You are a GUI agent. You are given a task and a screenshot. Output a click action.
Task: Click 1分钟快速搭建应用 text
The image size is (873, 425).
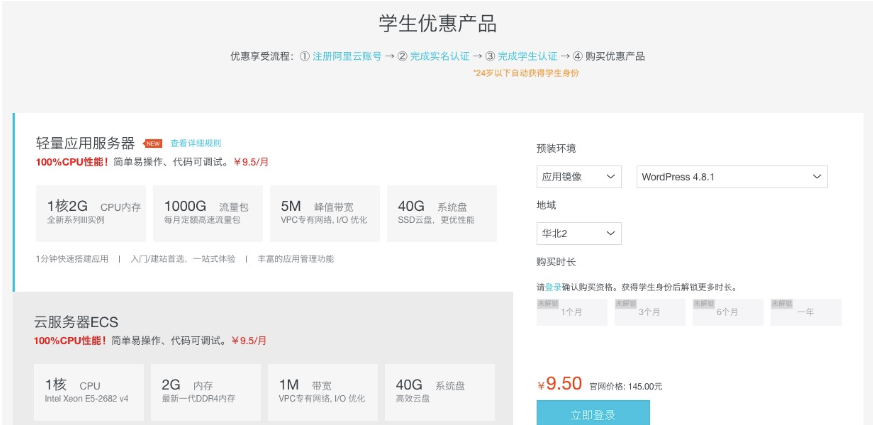(x=72, y=259)
